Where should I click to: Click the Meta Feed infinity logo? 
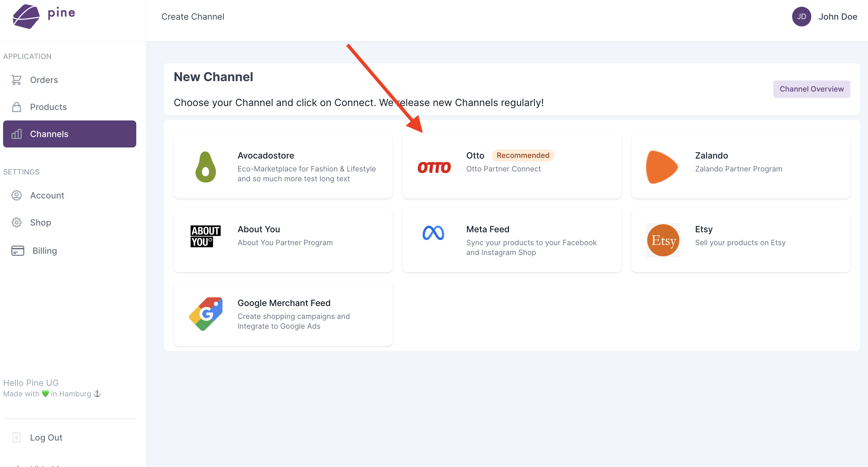433,233
